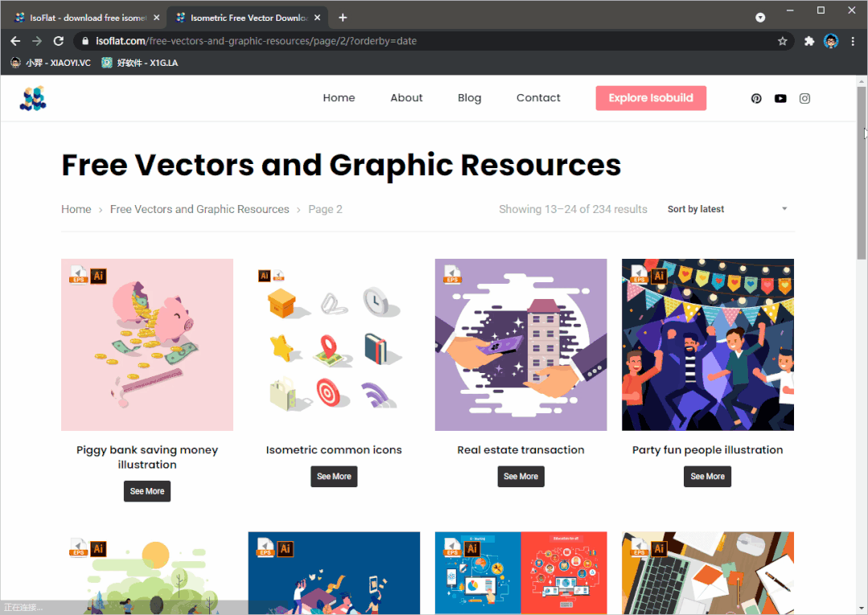The image size is (868, 615).
Task: Bookmark this page with star icon
Action: click(x=782, y=41)
